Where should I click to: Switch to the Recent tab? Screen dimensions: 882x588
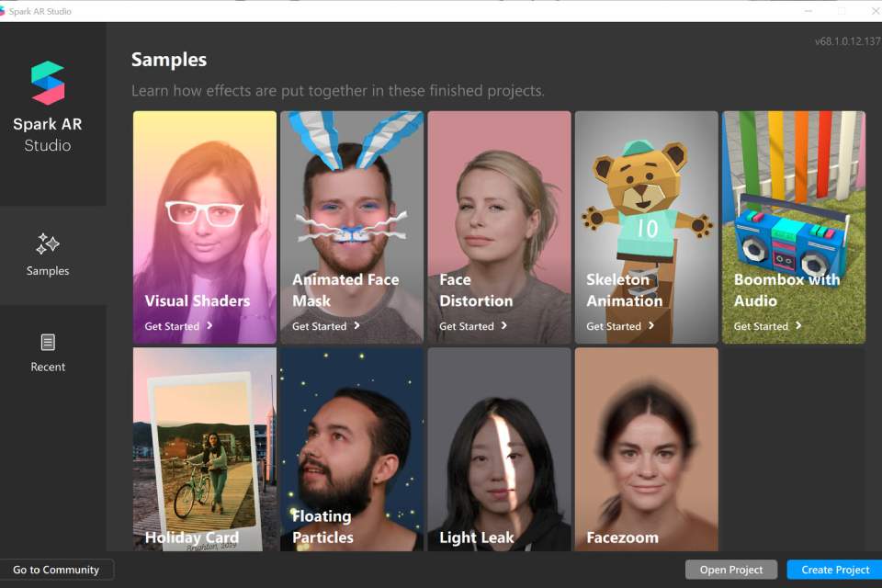click(x=47, y=354)
